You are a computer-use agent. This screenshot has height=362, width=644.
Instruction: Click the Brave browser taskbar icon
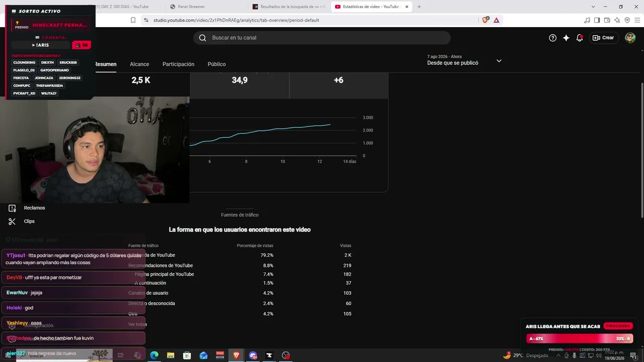tap(236, 355)
